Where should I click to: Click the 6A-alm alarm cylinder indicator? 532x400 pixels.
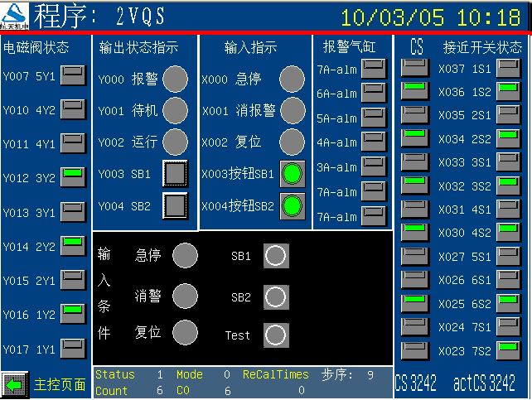(374, 93)
